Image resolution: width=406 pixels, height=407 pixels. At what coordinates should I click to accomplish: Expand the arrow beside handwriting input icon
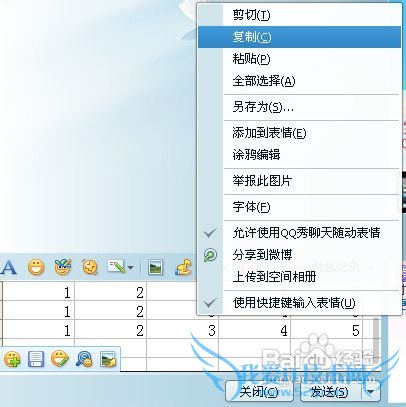(x=130, y=267)
